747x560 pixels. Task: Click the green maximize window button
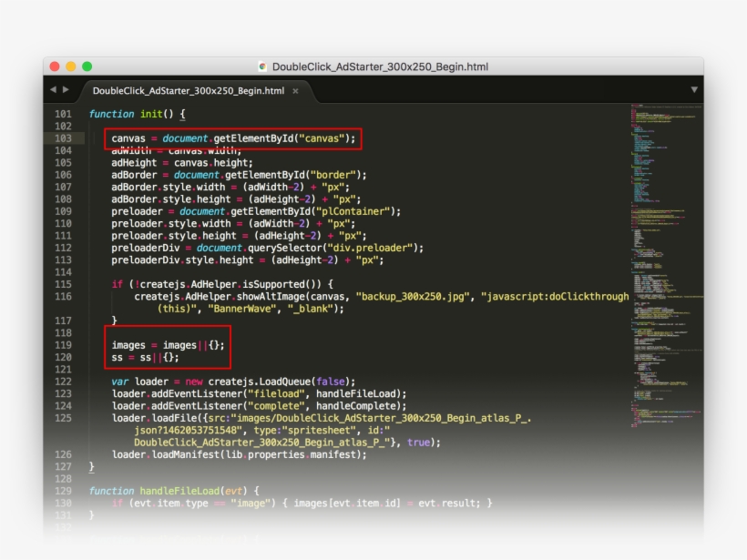click(87, 66)
